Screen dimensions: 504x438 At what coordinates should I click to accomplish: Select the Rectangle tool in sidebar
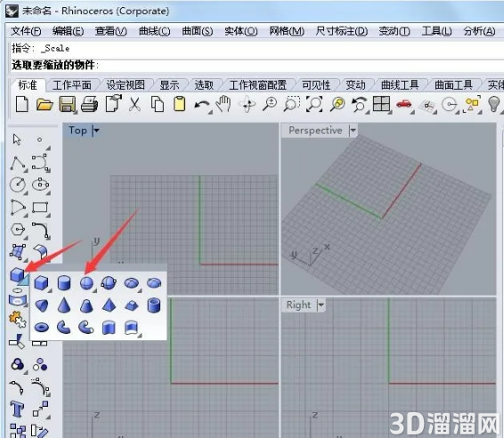coord(40,207)
